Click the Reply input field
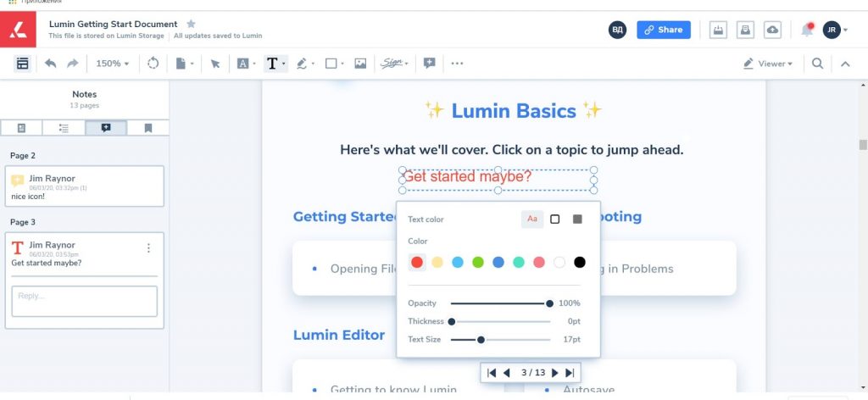 pyautogui.click(x=85, y=301)
